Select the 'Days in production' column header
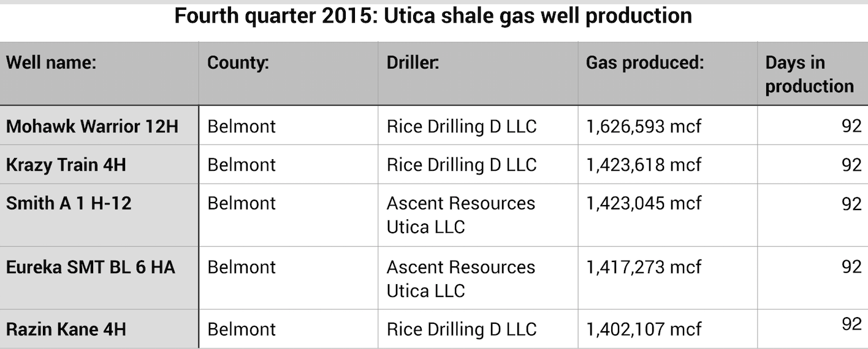868x349 pixels. tap(809, 74)
